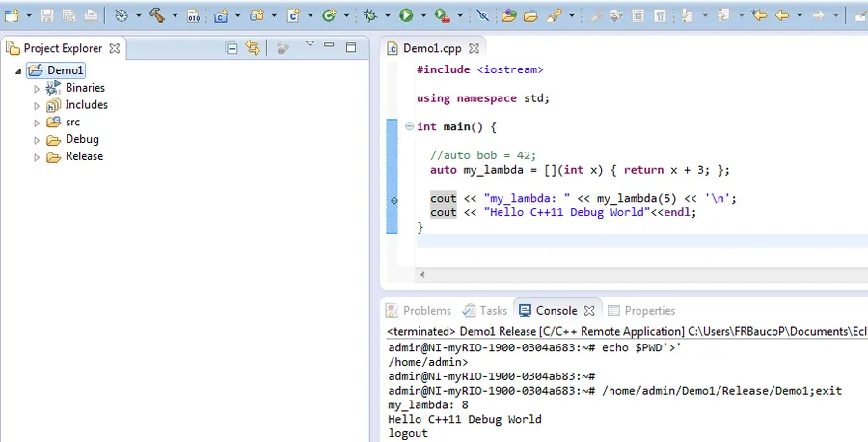
Task: Close the Project Explorer view
Action: click(115, 48)
